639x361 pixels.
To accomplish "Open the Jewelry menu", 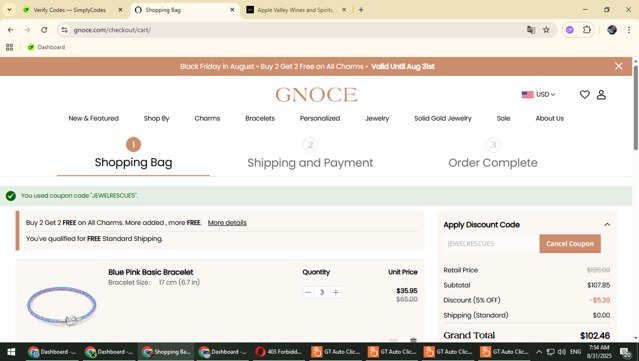I will (x=377, y=119).
